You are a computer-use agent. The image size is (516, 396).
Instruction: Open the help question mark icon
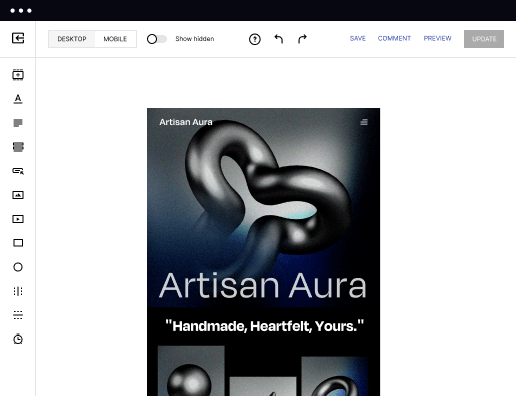[255, 39]
